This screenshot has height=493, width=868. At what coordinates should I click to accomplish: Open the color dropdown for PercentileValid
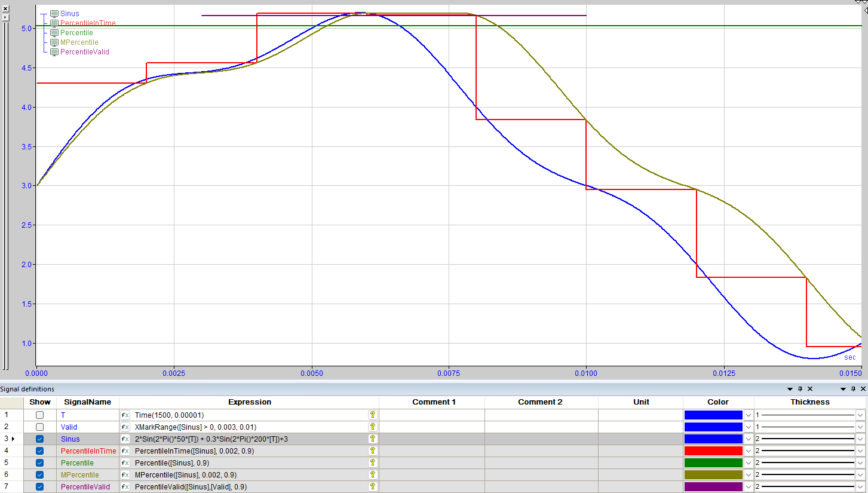[x=748, y=486]
